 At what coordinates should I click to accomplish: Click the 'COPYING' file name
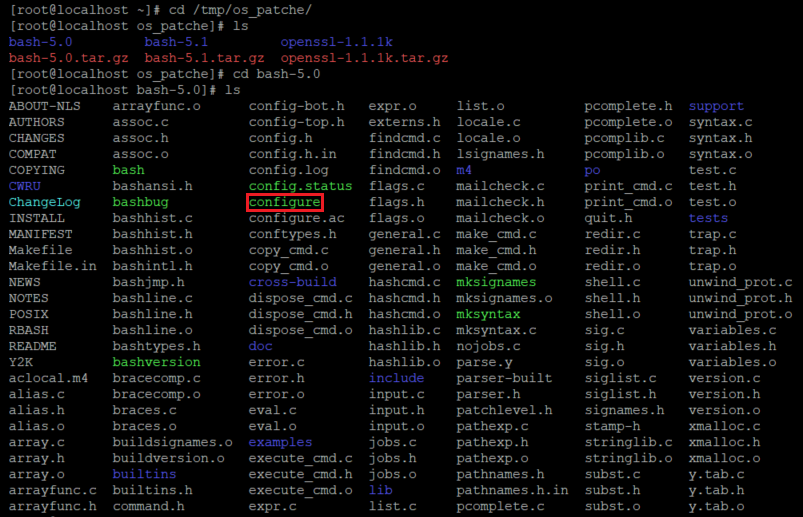click(36, 170)
